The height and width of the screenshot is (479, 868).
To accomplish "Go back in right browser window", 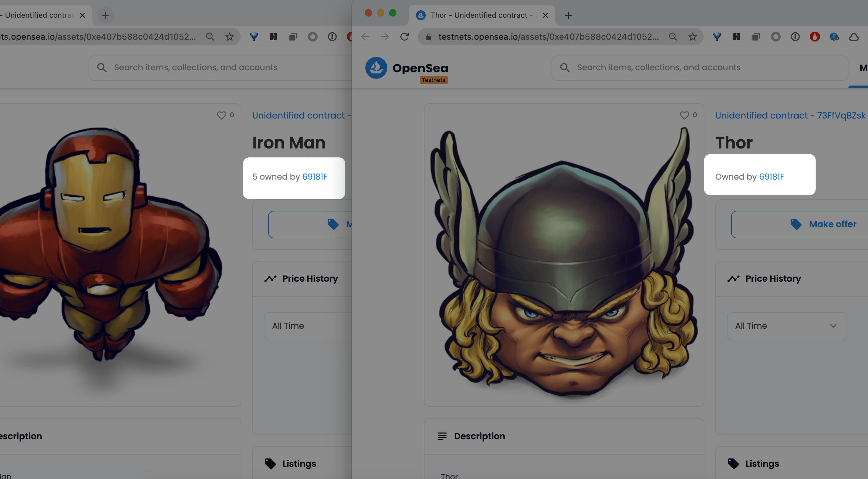I will [365, 37].
